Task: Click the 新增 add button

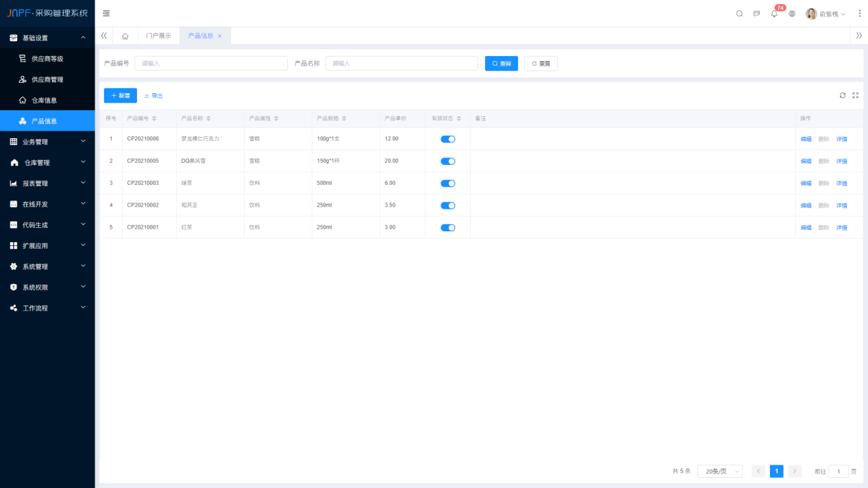Action: pos(121,96)
